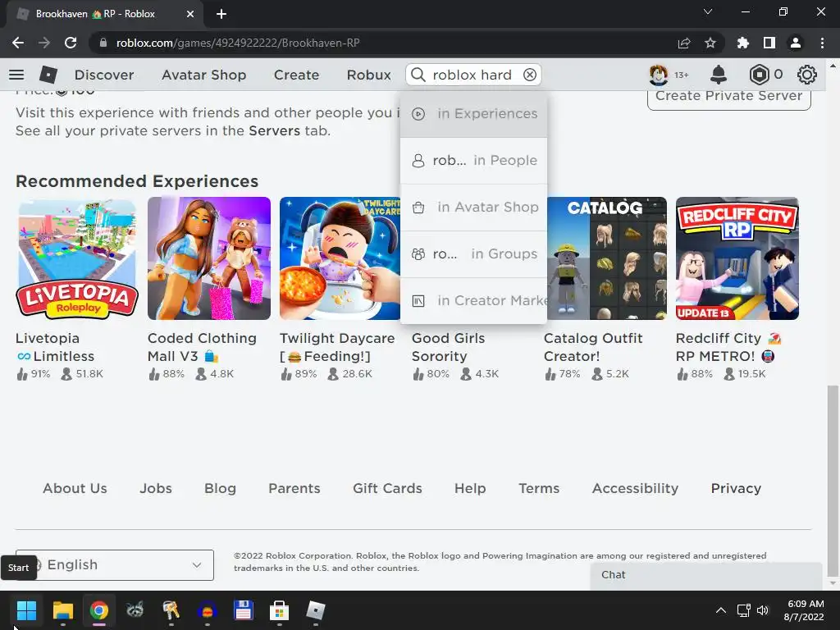
Task: Click the search input field
Action: click(472, 75)
